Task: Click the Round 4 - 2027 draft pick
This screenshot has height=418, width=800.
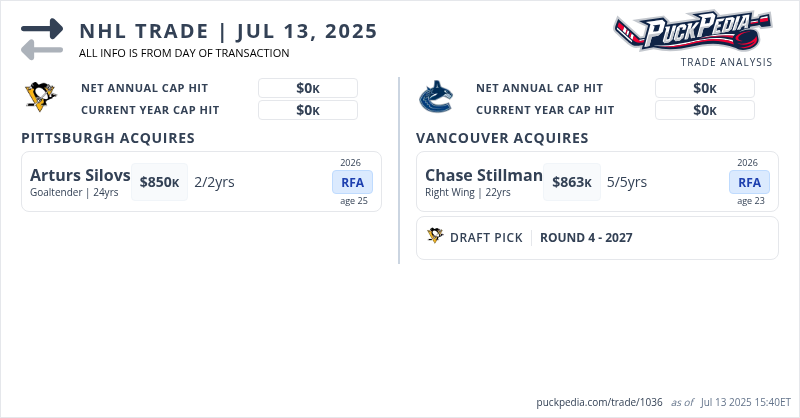Action: [x=586, y=238]
